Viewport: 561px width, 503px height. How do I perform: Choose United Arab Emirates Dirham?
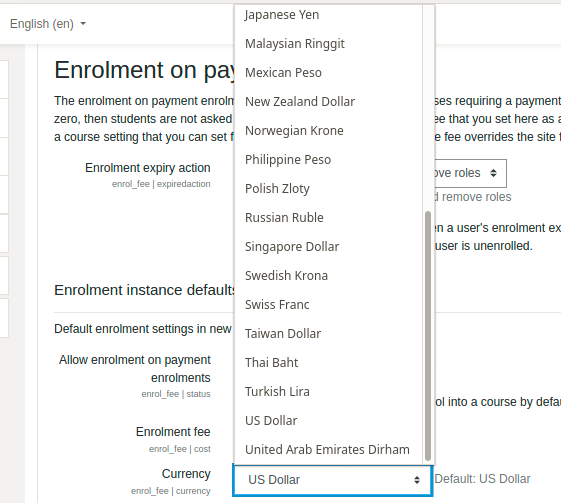tap(328, 449)
